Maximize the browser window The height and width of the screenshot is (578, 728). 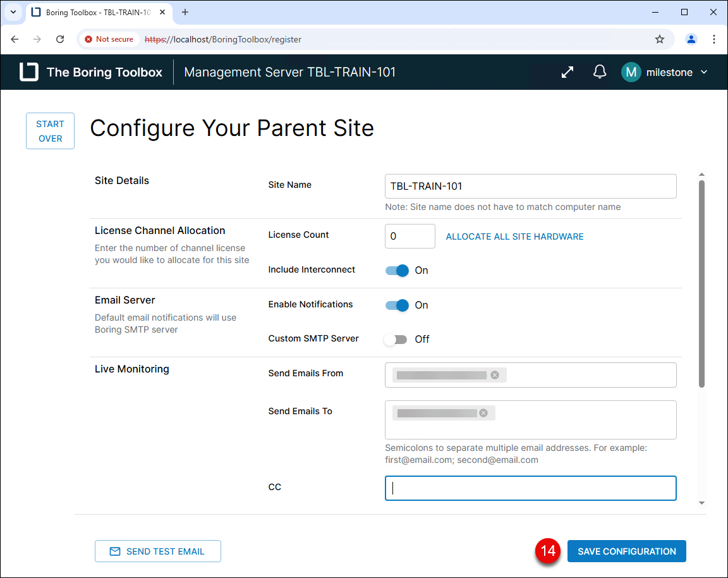(x=684, y=12)
